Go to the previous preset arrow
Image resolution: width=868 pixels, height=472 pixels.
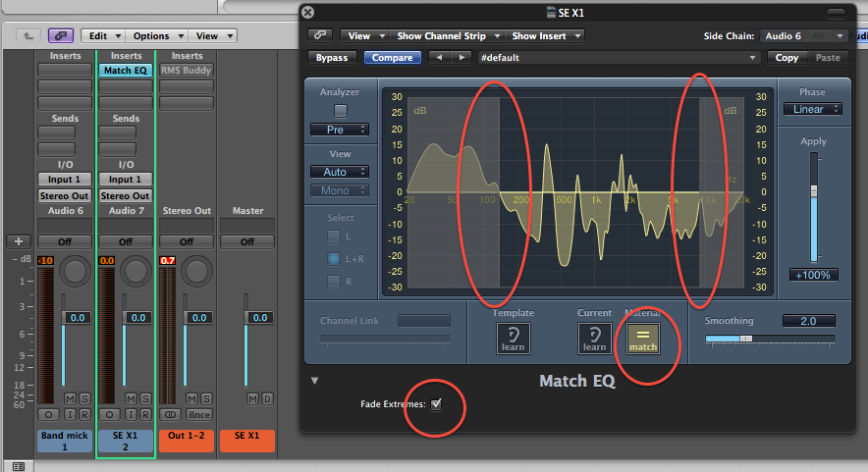click(439, 57)
